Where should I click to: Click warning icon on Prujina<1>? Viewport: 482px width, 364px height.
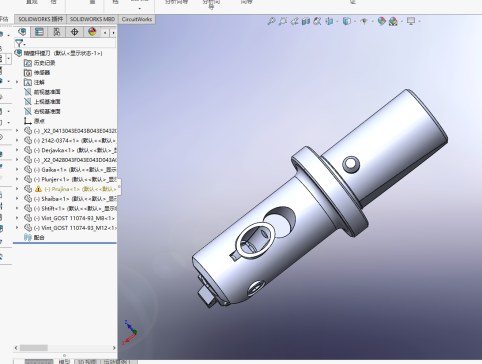(38, 189)
